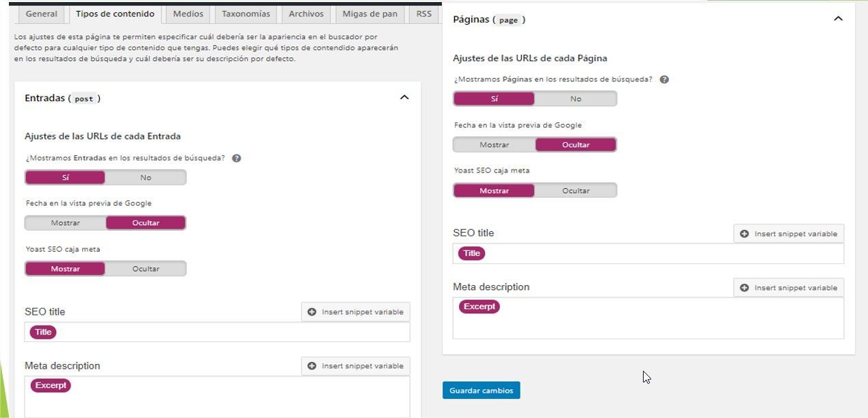Open the Taxonomías tab
This screenshot has width=868, height=418.
[246, 14]
